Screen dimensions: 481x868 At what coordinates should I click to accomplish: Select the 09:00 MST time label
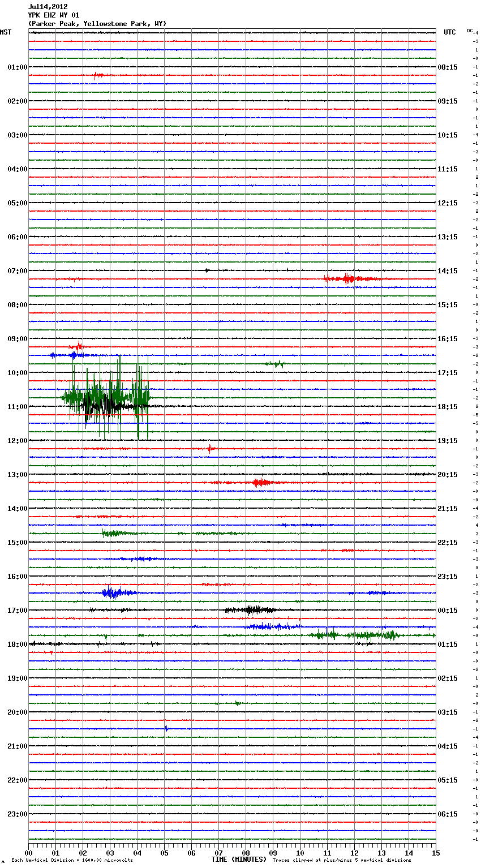(x=18, y=339)
